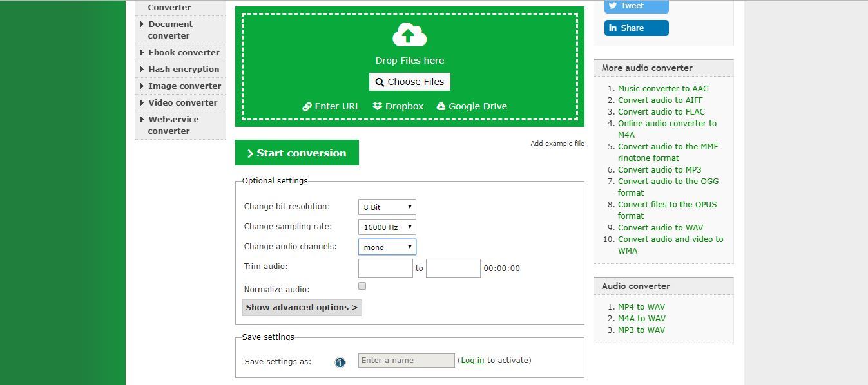
Task: Select Enter URL upload option
Action: (331, 107)
